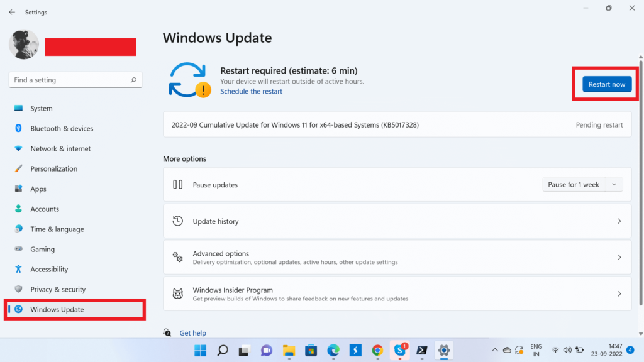Open File Explorer from taskbar
The height and width of the screenshot is (362, 644).
tap(289, 351)
